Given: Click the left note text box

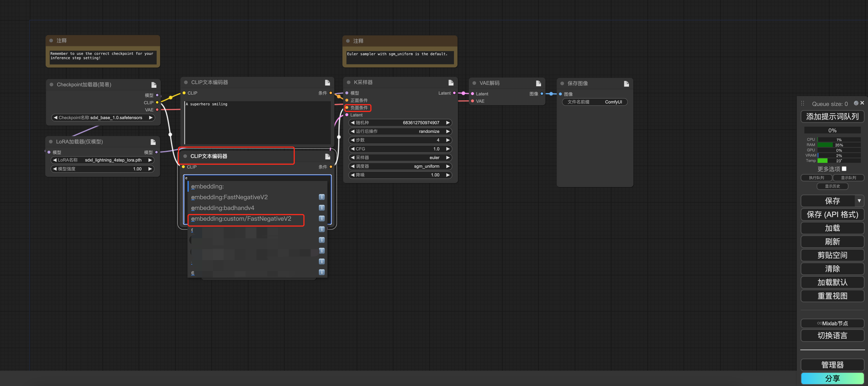Looking at the screenshot, I should tap(103, 57).
